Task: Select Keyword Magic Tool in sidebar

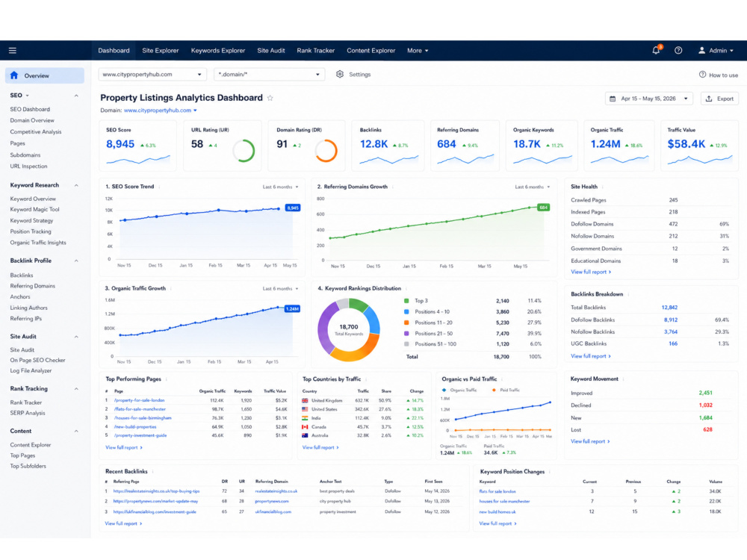Action: click(35, 210)
